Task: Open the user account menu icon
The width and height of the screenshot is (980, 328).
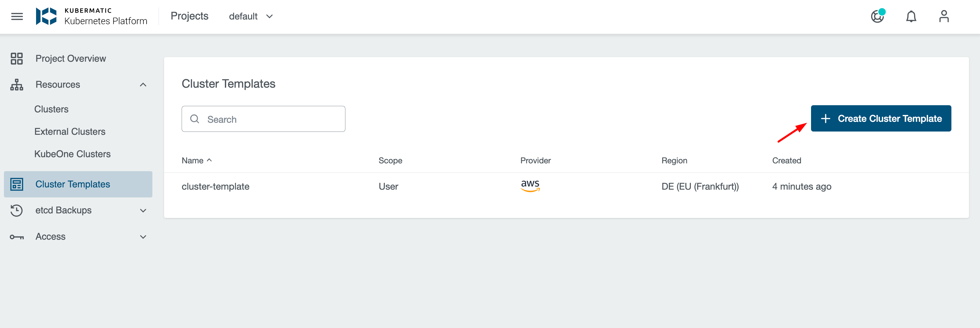Action: pyautogui.click(x=944, y=16)
